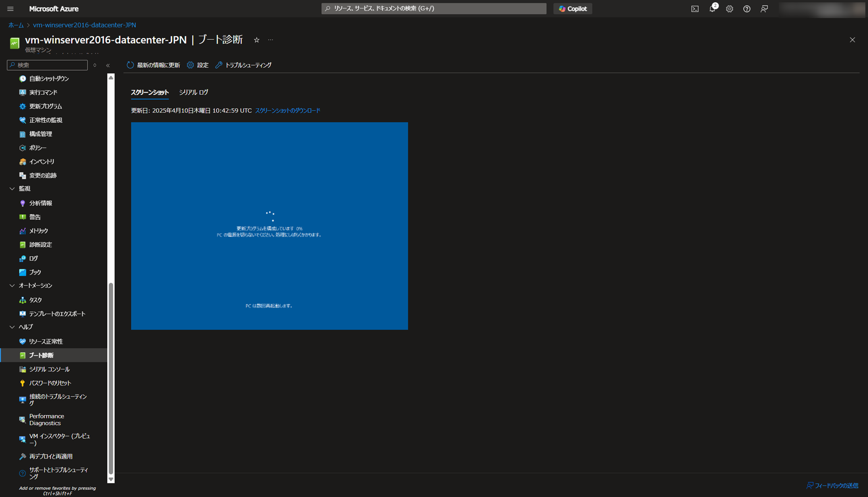868x497 pixels.
Task: Click sidebar scrollbar up arrow
Action: (x=111, y=77)
